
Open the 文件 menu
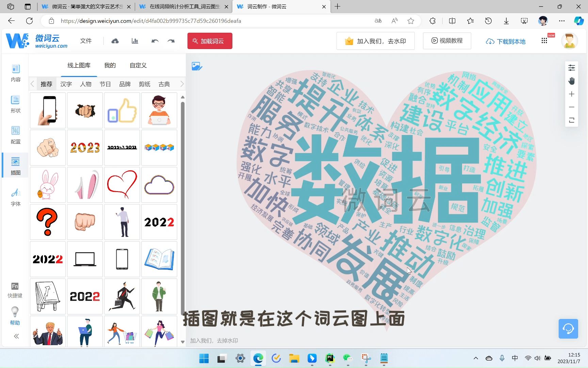click(x=86, y=41)
